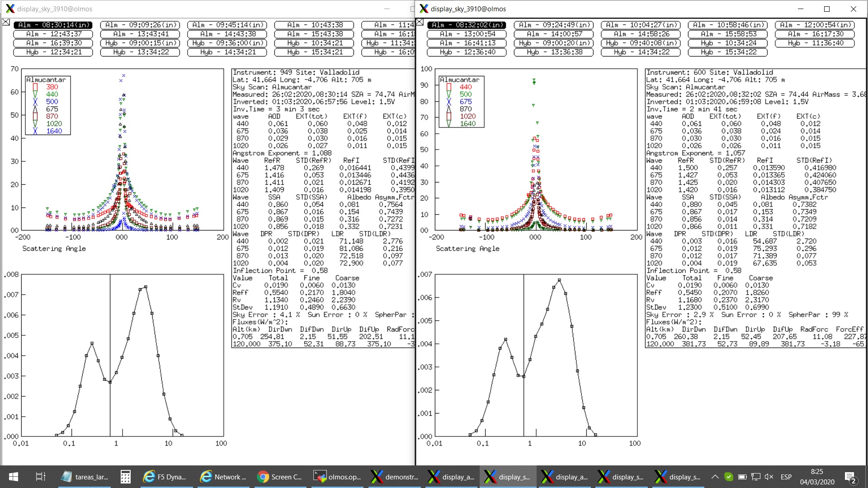Open Hyb 11:36:40 scan in right window

click(x=815, y=43)
